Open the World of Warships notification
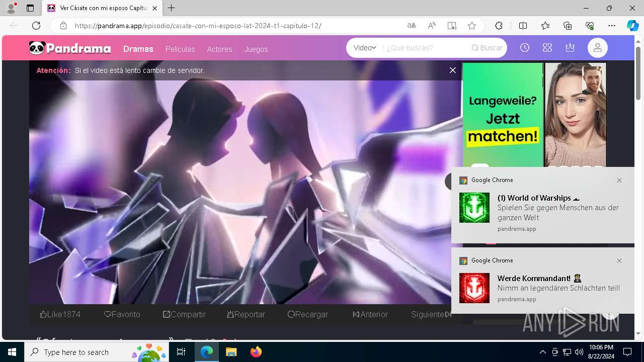This screenshot has width=644, height=362. (x=543, y=205)
